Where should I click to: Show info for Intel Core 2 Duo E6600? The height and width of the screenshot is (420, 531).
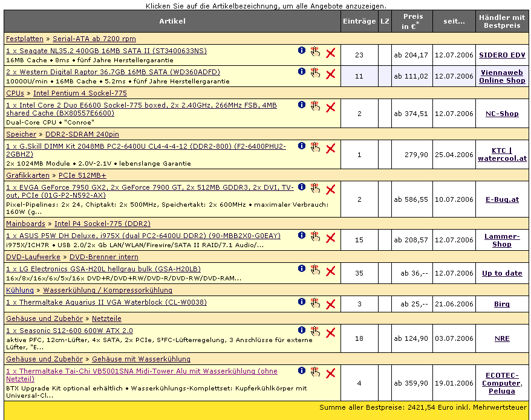pos(302,105)
